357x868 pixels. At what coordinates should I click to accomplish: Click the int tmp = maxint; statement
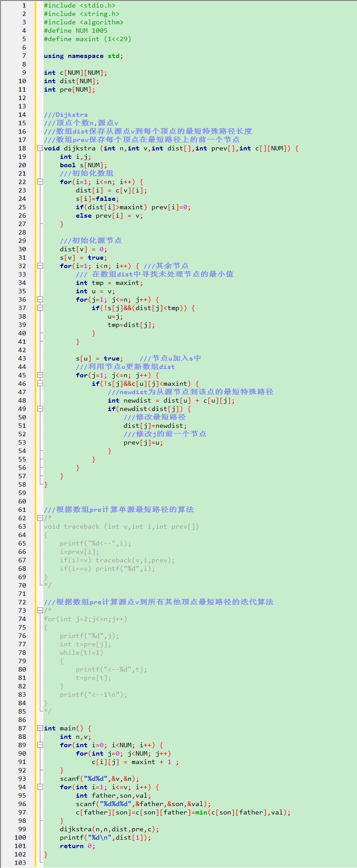109,283
